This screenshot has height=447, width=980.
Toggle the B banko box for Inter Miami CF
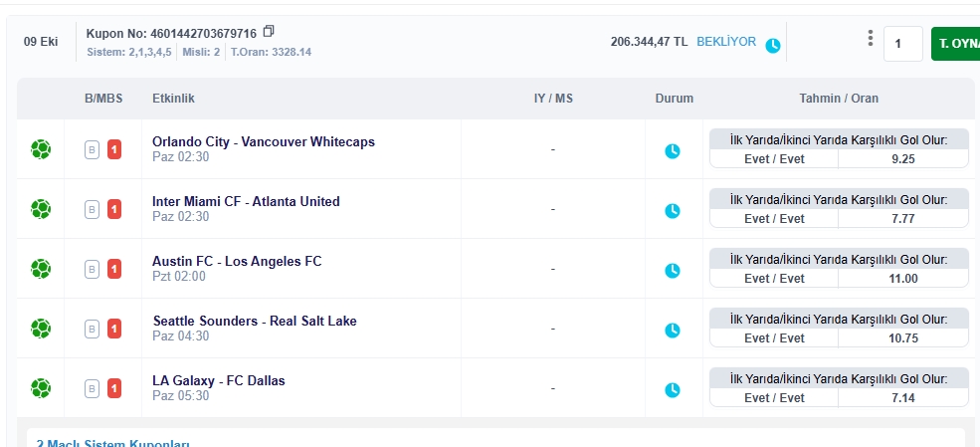click(x=93, y=209)
